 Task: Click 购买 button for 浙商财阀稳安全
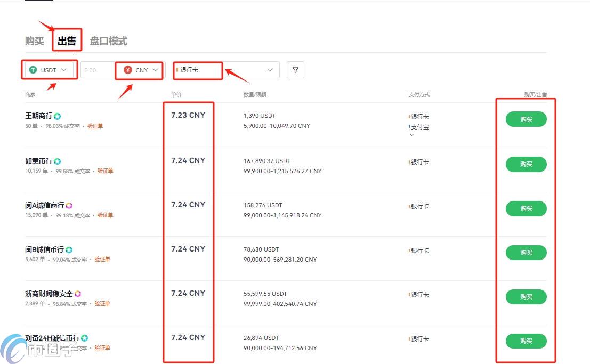click(x=526, y=297)
